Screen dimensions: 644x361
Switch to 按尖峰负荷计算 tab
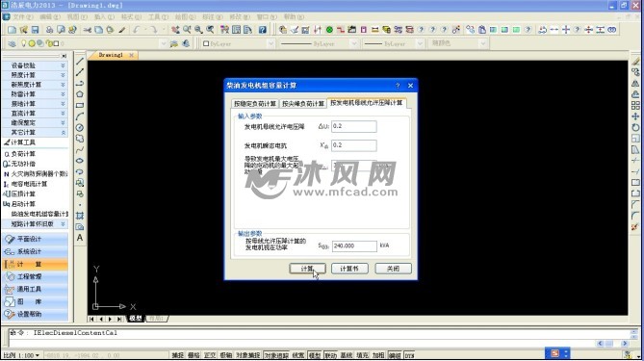pyautogui.click(x=302, y=104)
